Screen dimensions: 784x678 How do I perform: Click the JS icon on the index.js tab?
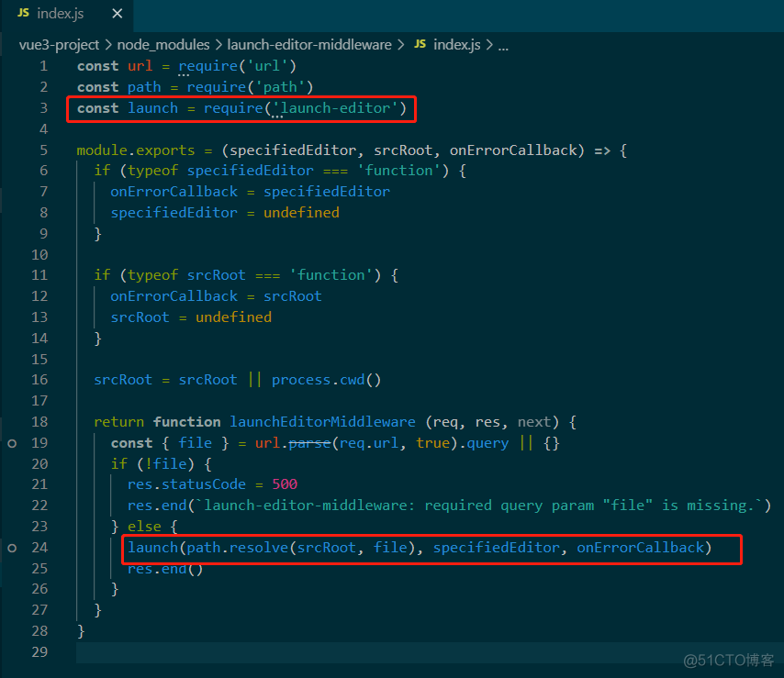tap(21, 15)
